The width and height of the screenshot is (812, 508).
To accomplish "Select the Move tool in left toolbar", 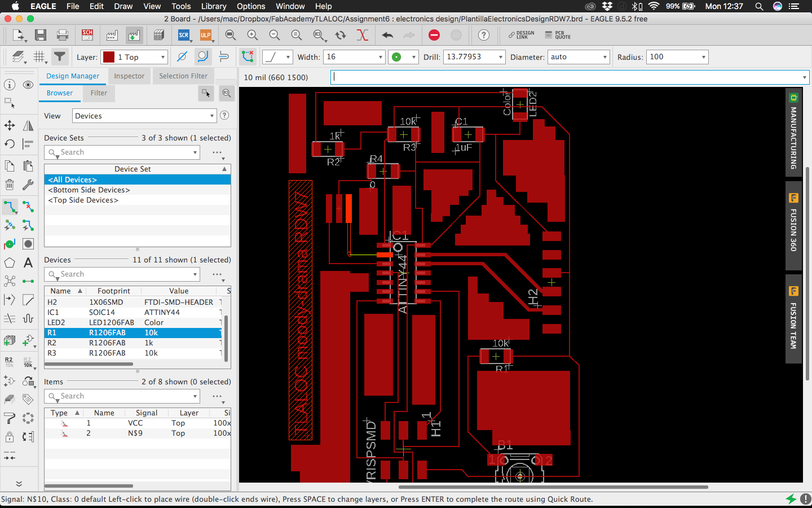I will (x=10, y=125).
